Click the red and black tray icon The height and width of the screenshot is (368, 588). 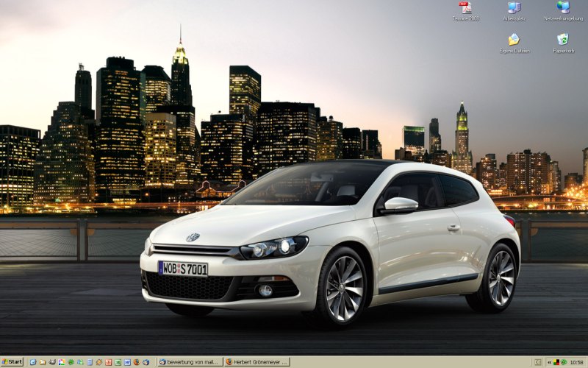point(556,362)
